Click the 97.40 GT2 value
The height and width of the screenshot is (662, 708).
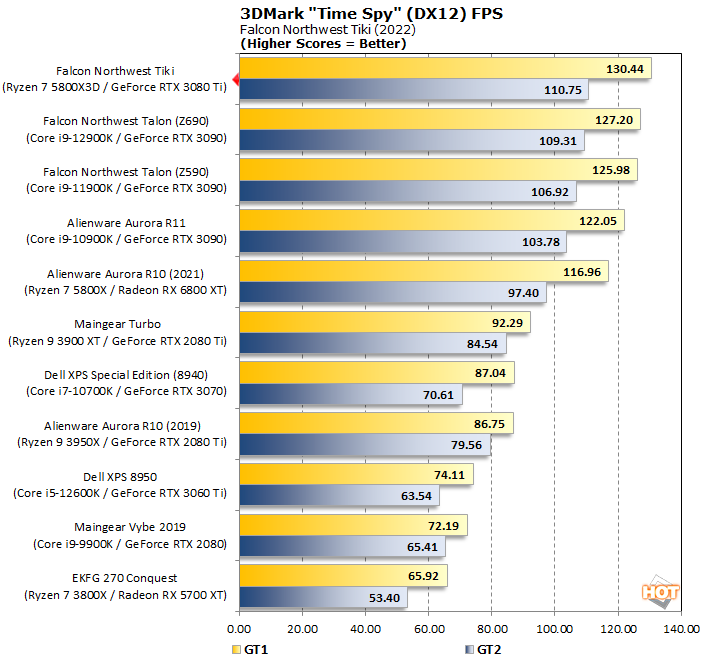pyautogui.click(x=523, y=293)
